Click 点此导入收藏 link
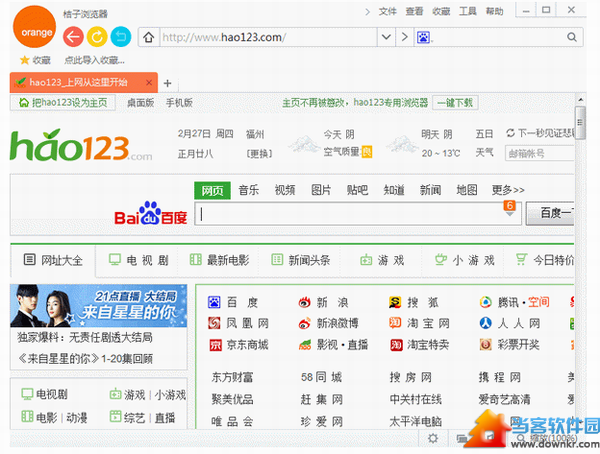This screenshot has height=454, width=600. click(95, 60)
